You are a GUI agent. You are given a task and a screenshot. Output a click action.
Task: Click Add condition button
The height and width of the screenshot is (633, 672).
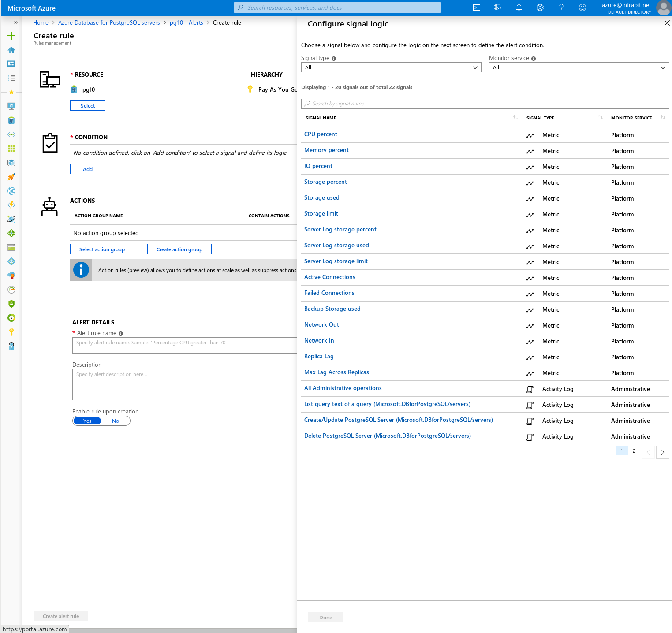pyautogui.click(x=88, y=169)
